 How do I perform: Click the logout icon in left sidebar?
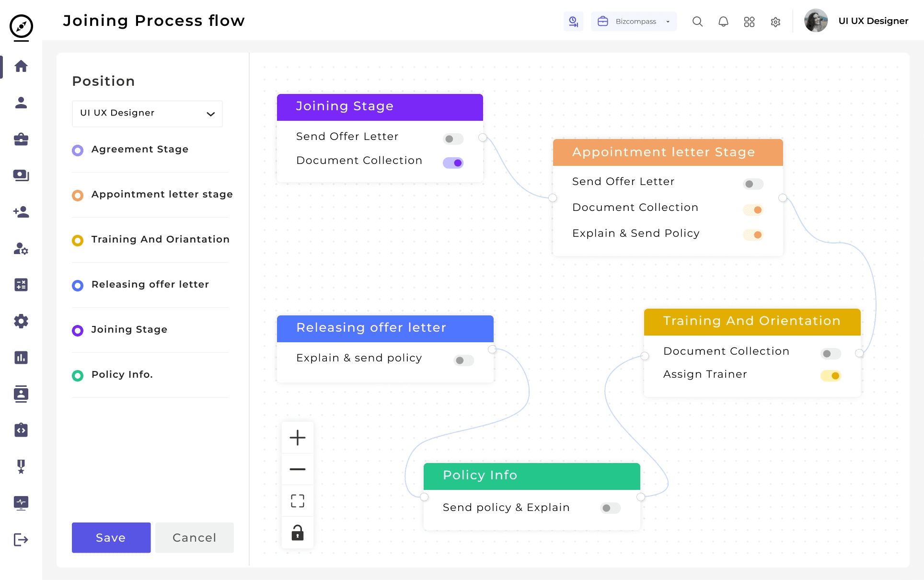(21, 539)
